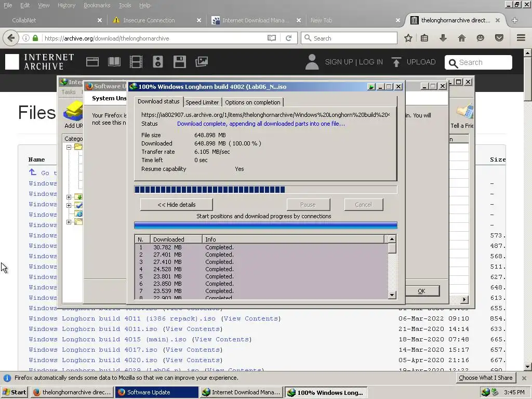
Task: Open the Firefox Hello chat icon
Action: [x=480, y=38]
